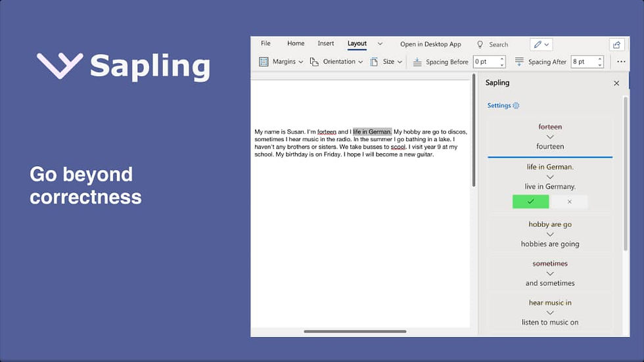Click the document vertical scrollbar
Screen dimensions: 644x362
pos(474,130)
